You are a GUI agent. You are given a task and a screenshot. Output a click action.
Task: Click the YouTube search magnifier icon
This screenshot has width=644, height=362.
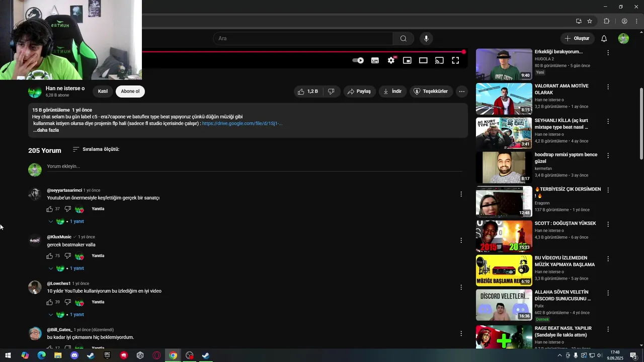[x=403, y=39]
